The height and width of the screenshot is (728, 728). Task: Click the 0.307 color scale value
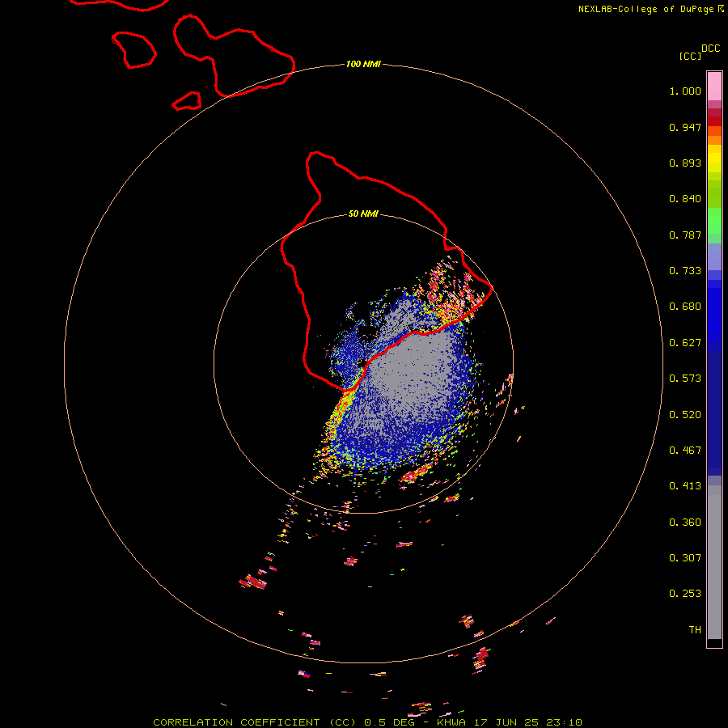(685, 558)
